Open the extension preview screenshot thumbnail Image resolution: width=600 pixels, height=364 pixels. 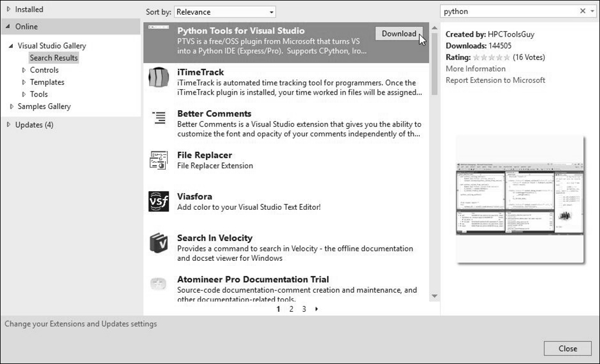click(520, 199)
